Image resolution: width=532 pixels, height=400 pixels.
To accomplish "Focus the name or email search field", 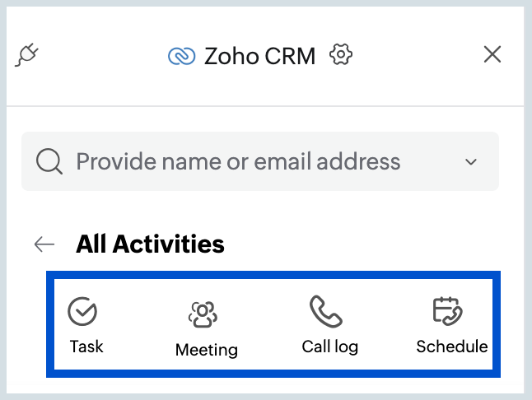I will [260, 161].
